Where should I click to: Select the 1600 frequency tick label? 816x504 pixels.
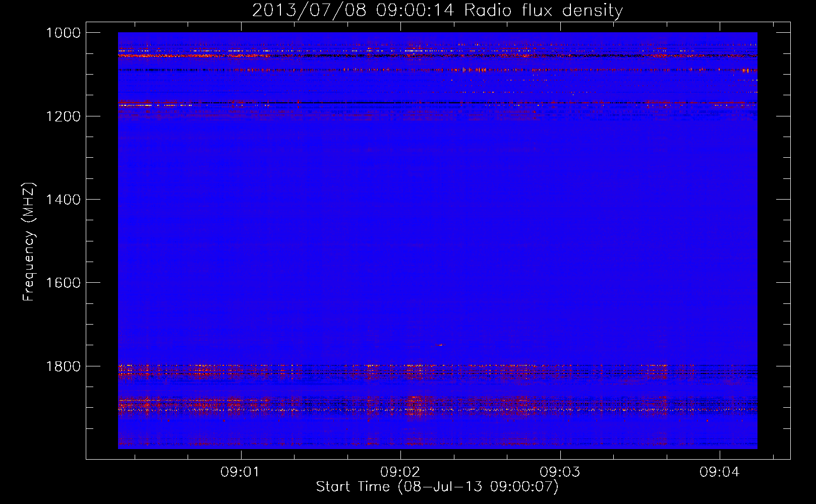[63, 283]
